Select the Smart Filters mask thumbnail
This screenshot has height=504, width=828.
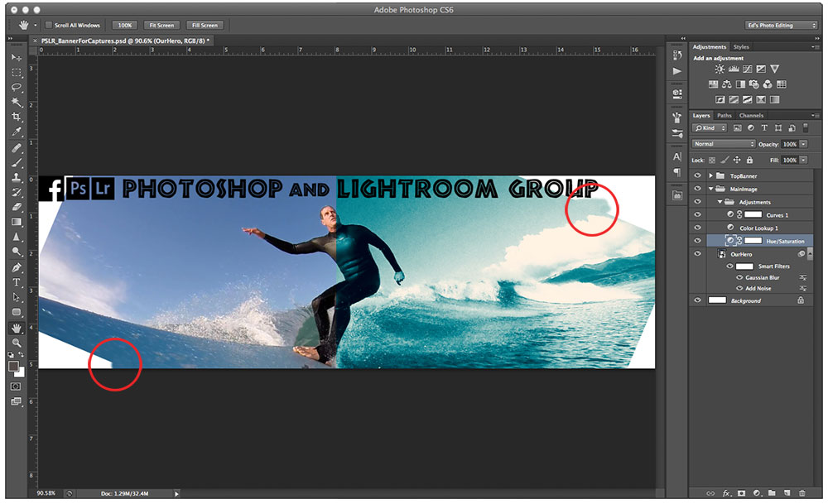[744, 266]
